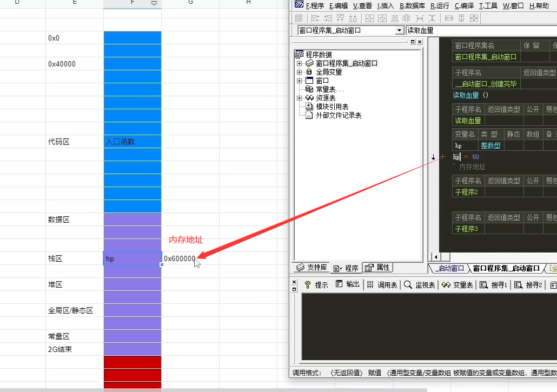Click the 外部文件记录表 icon in tree
This screenshot has width=557, height=392.
(x=309, y=115)
